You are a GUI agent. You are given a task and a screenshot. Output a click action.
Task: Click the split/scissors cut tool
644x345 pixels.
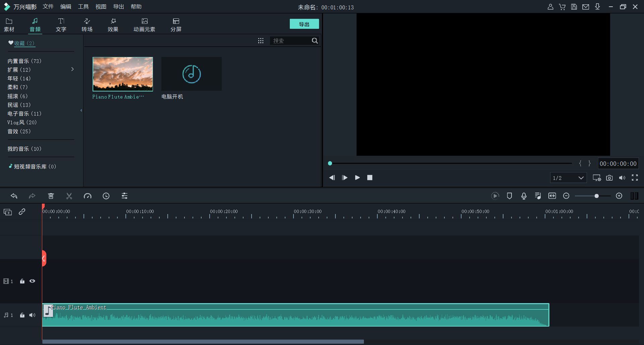[x=69, y=196]
